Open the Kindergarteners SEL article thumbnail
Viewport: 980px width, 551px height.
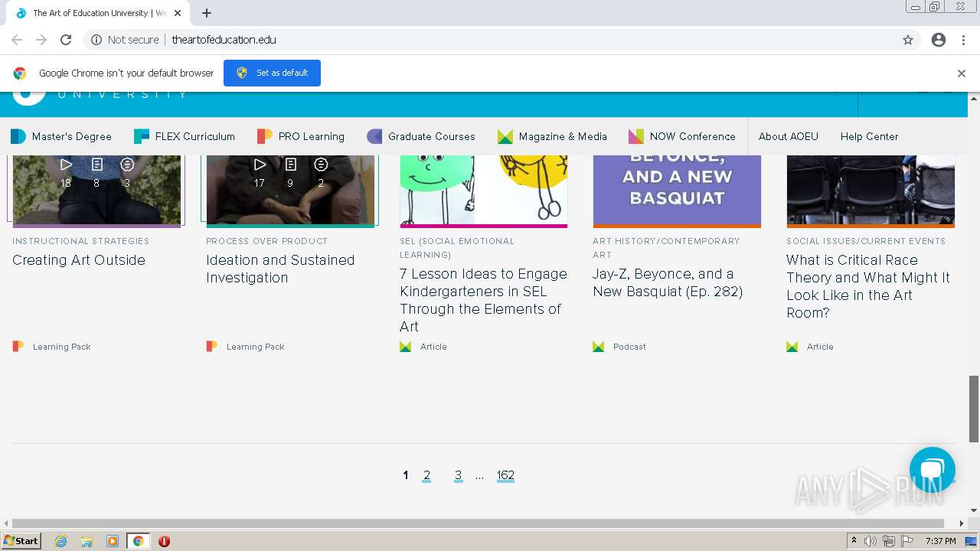tap(483, 190)
